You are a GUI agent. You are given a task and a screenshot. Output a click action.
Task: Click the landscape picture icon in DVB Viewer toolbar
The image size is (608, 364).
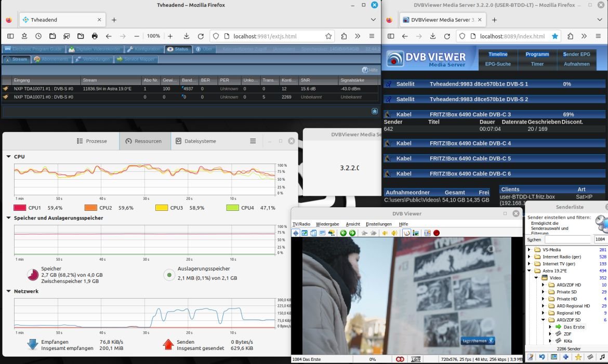pyautogui.click(x=416, y=233)
